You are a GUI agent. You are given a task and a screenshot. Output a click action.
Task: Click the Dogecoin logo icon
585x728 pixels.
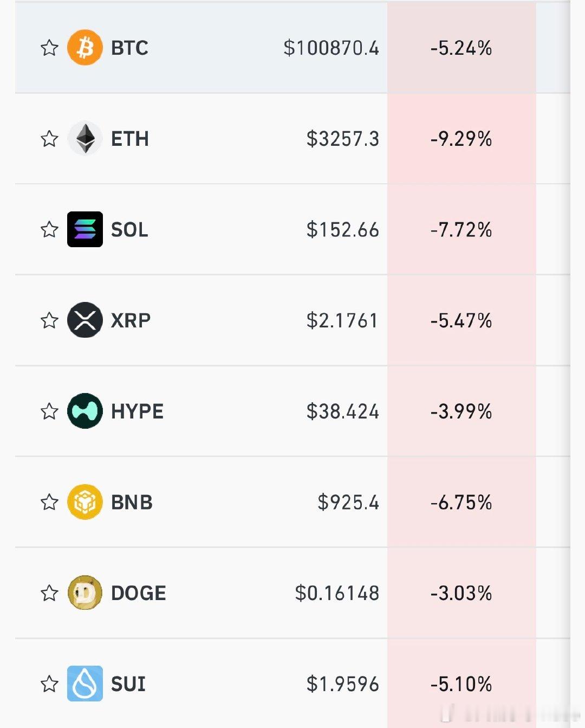coord(85,592)
